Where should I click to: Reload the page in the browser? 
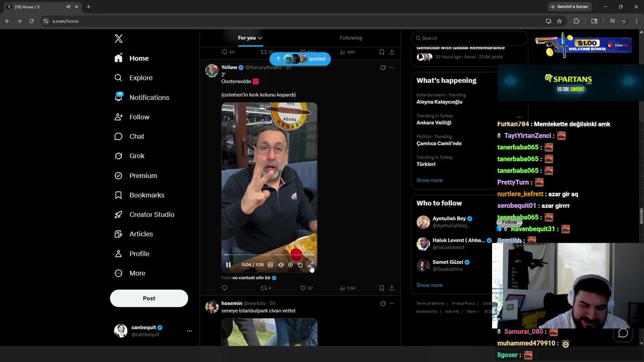point(32,21)
